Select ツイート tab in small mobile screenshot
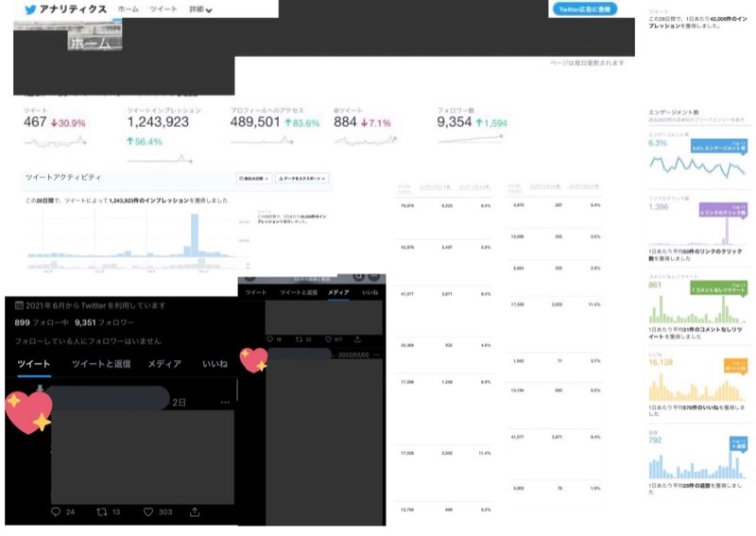 pyautogui.click(x=255, y=292)
